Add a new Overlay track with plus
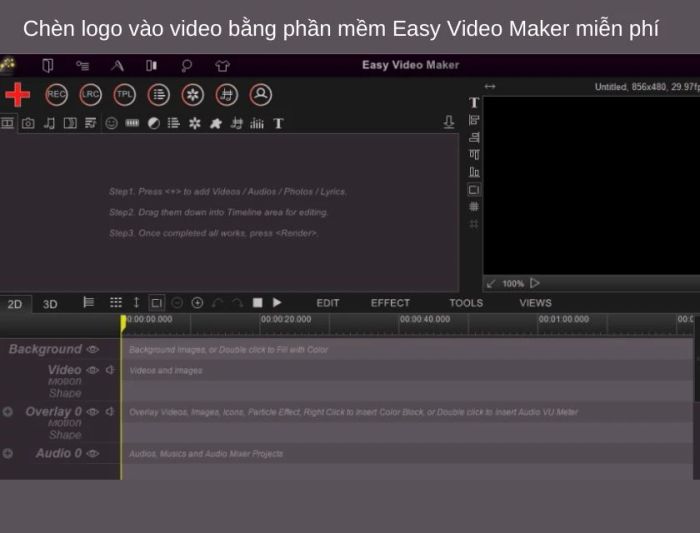 pyautogui.click(x=8, y=412)
